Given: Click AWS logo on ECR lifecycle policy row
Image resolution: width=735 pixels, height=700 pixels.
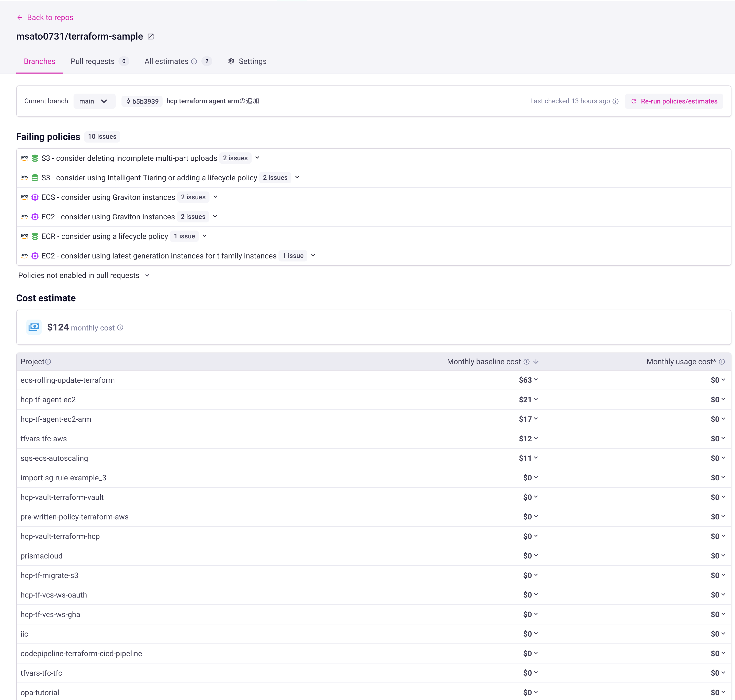Looking at the screenshot, I should (24, 237).
